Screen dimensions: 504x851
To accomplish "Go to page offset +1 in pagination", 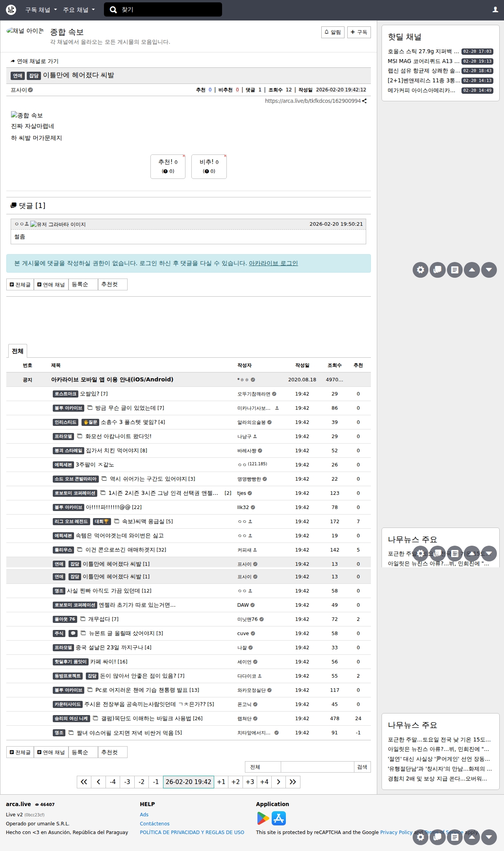I will coord(221,782).
